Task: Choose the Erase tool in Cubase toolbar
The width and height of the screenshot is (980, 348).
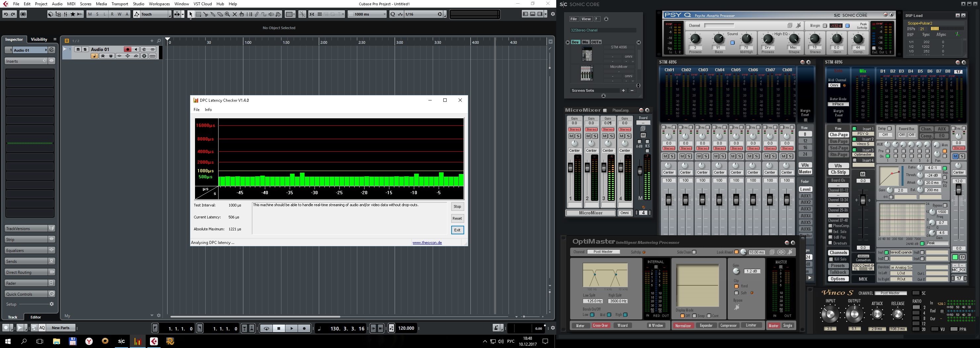Action: (x=220, y=15)
